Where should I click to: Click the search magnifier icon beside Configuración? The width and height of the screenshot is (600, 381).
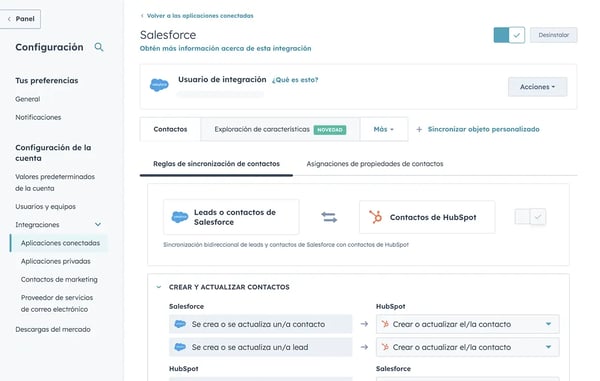(x=99, y=47)
